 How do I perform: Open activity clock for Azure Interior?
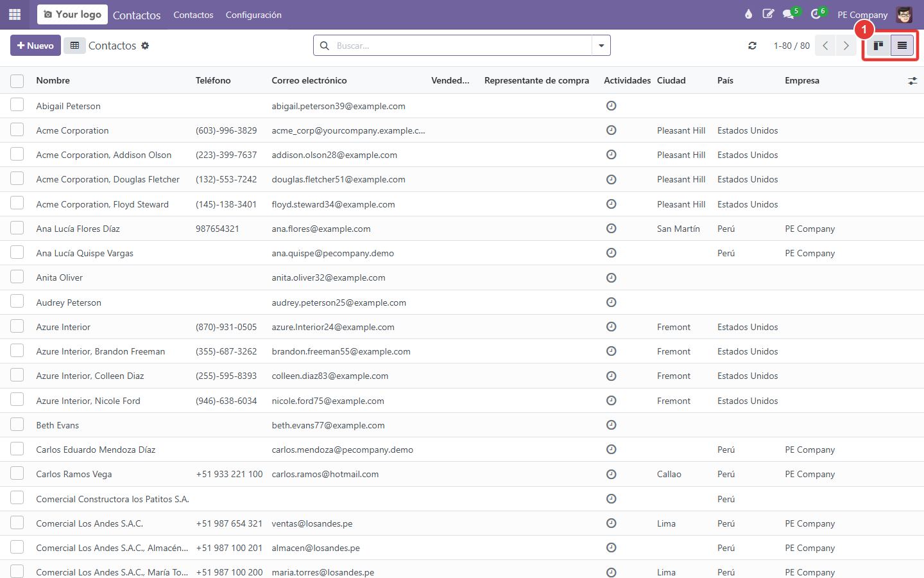point(612,327)
